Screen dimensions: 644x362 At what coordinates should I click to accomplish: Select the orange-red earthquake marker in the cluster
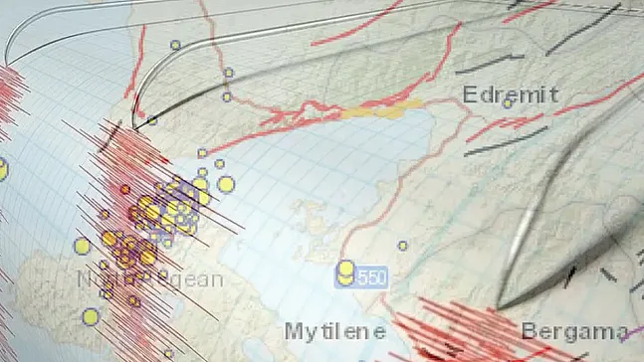pyautogui.click(x=125, y=189)
